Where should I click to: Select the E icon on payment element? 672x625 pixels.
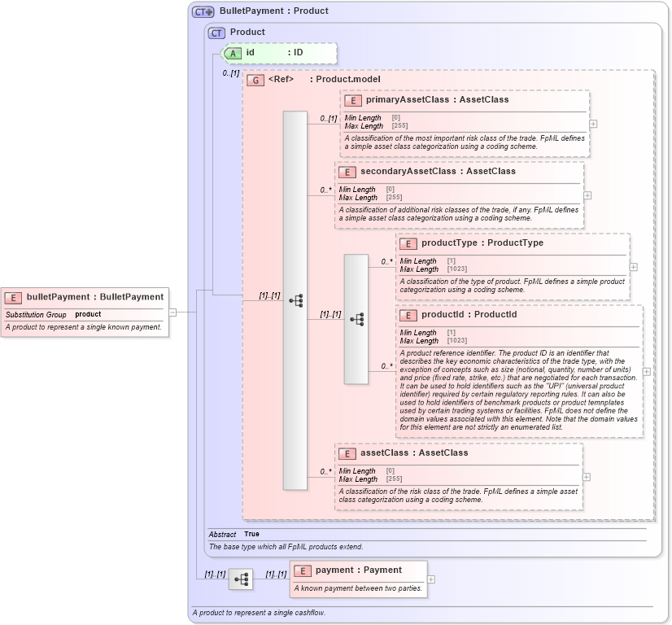tap(301, 570)
